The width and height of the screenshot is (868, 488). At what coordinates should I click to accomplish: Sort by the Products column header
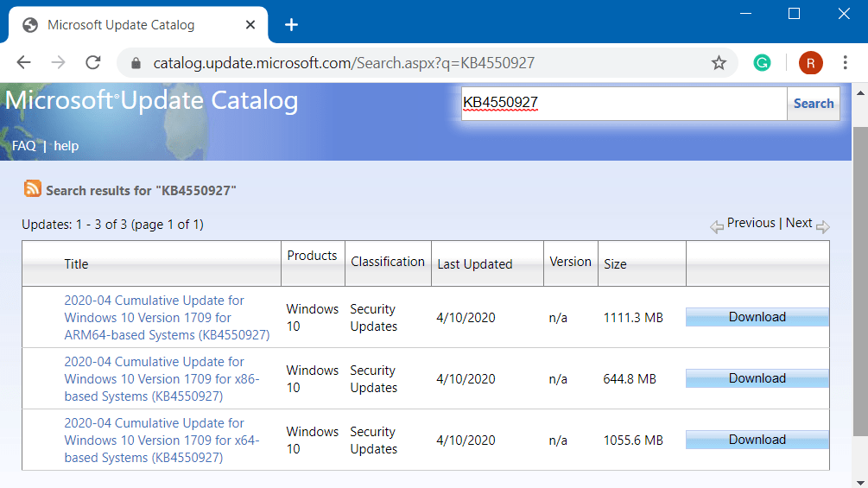(312, 256)
